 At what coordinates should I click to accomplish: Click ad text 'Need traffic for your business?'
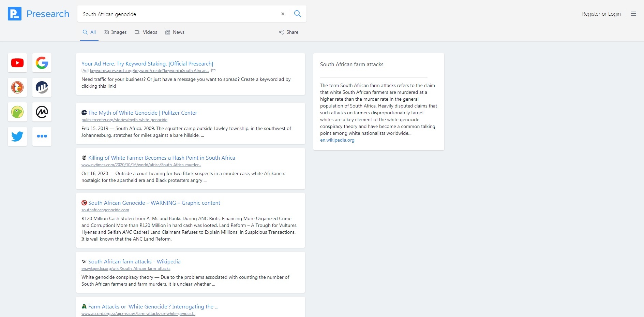186,83
